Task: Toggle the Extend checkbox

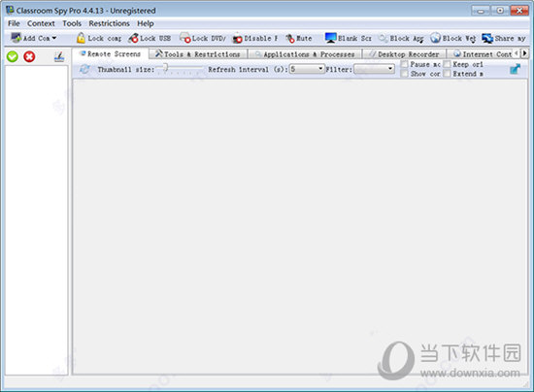Action: (447, 74)
